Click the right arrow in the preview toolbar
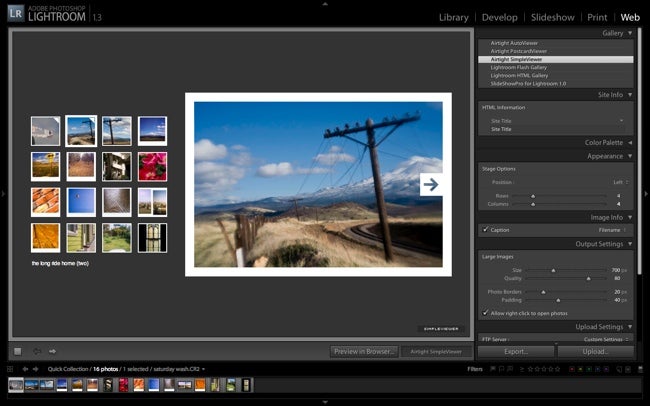Viewport: 650px width, 406px height. pyautogui.click(x=52, y=351)
